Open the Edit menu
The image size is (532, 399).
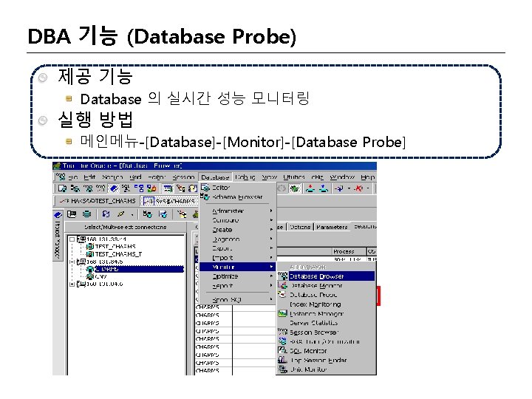pyautogui.click(x=89, y=177)
